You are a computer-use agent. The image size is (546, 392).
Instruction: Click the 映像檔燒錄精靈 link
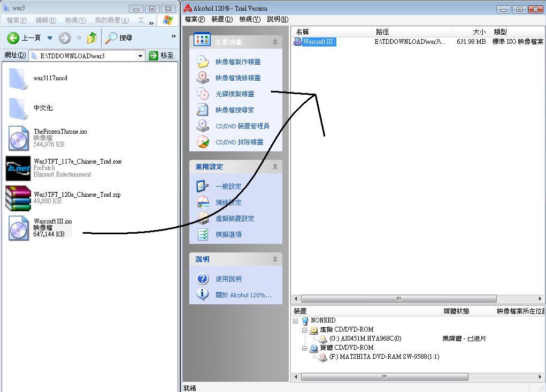pyautogui.click(x=238, y=78)
